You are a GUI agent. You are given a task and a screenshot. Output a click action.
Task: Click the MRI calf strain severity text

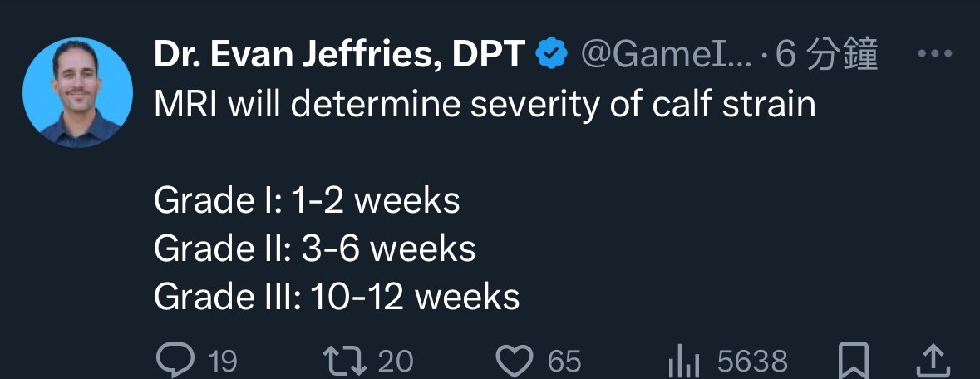[485, 105]
